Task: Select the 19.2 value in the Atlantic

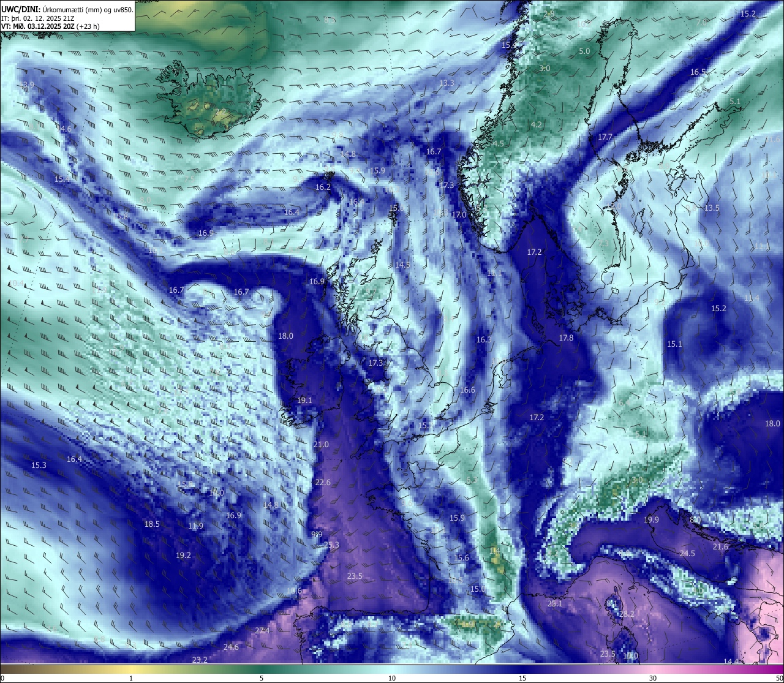Action: pos(183,555)
